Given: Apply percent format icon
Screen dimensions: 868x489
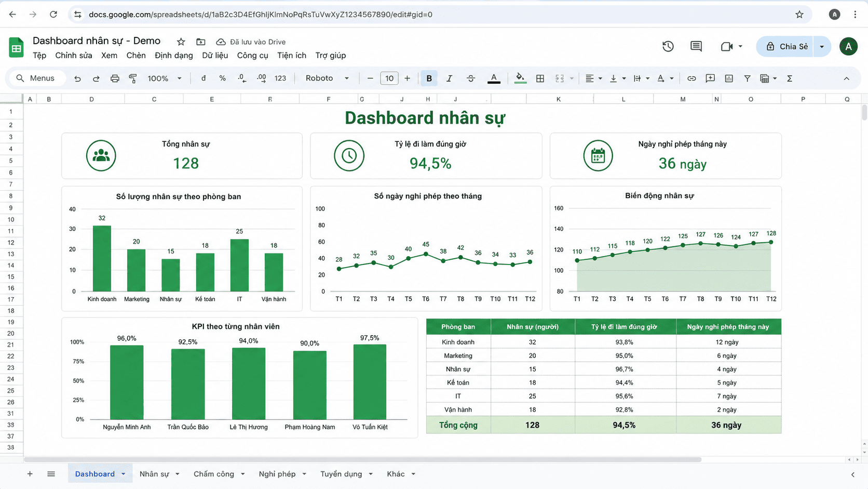Looking at the screenshot, I should click(222, 78).
